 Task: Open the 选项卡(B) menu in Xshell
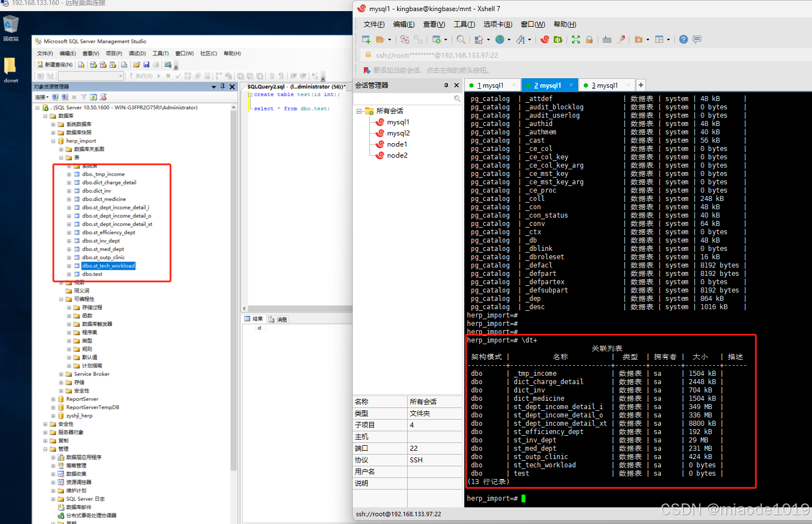pos(498,24)
